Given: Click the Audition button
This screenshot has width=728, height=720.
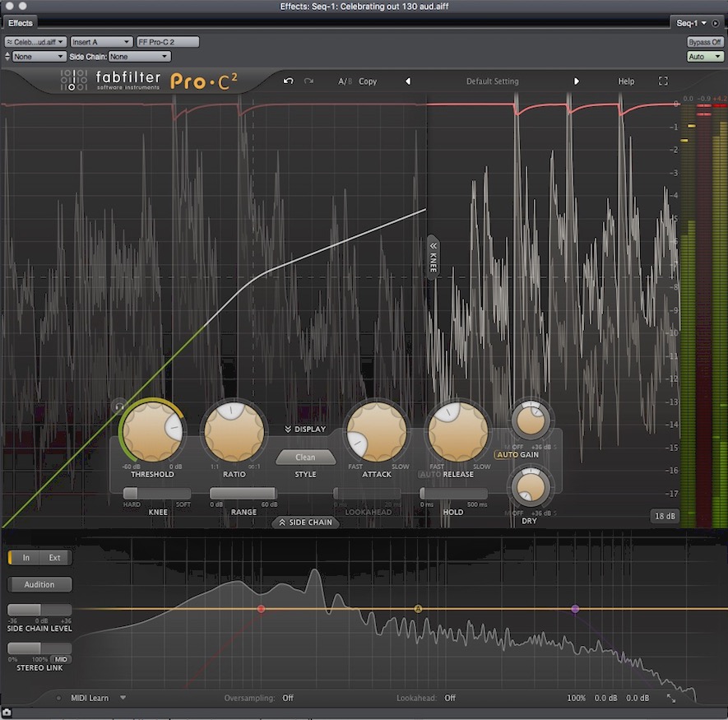Looking at the screenshot, I should coord(39,584).
